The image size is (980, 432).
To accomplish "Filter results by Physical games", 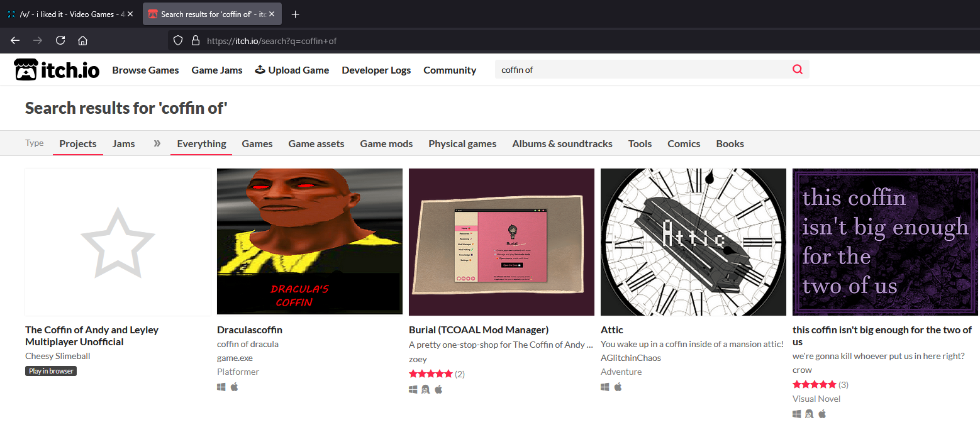I will coord(462,143).
